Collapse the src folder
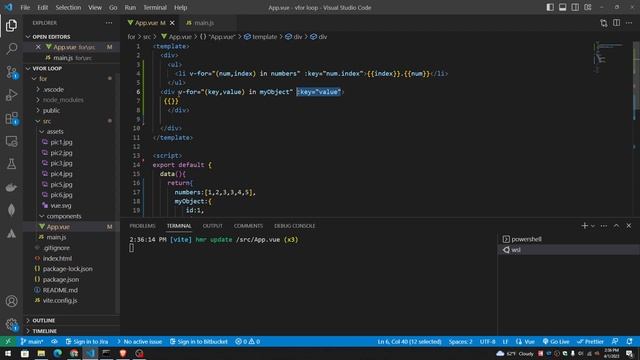 click(47, 121)
